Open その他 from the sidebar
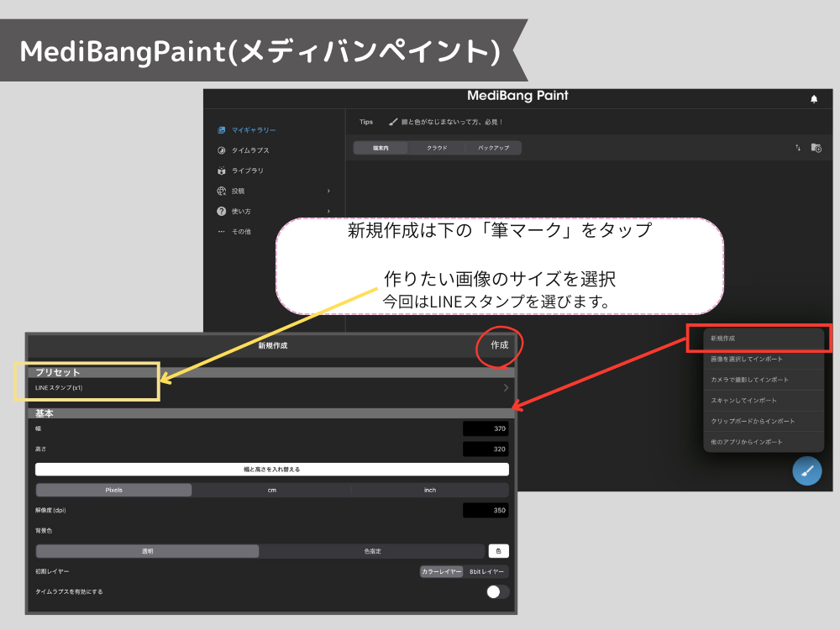Viewport: 840px width, 630px height. click(240, 231)
